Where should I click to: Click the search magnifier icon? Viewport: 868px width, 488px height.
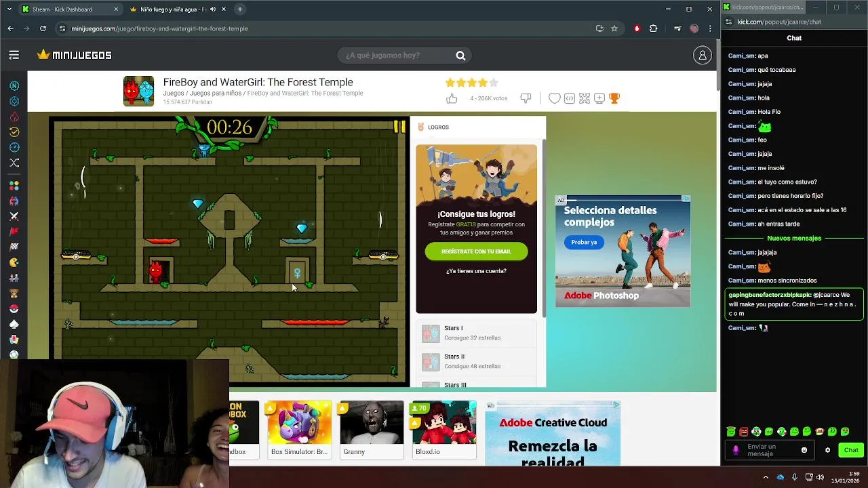click(460, 56)
